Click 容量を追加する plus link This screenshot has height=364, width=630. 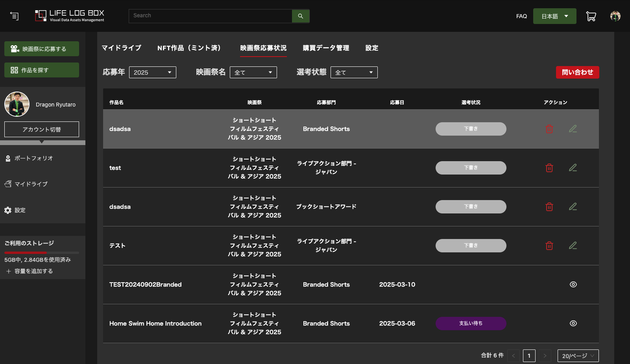coord(30,271)
